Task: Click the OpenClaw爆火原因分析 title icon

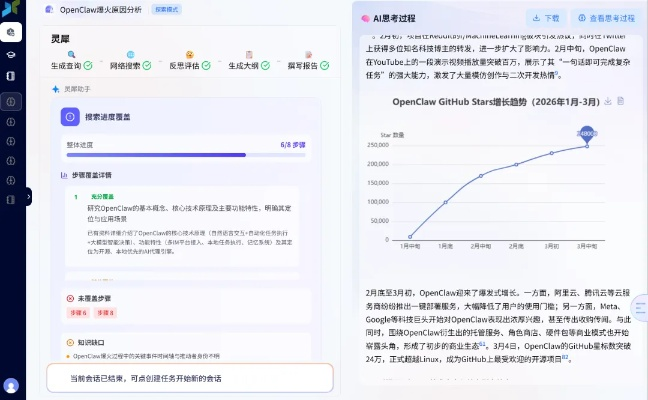Action: pyautogui.click(x=49, y=9)
